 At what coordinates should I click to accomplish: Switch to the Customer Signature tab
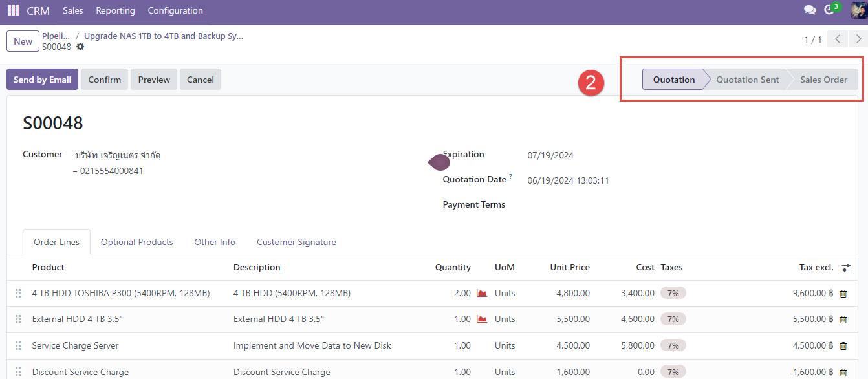pos(296,242)
